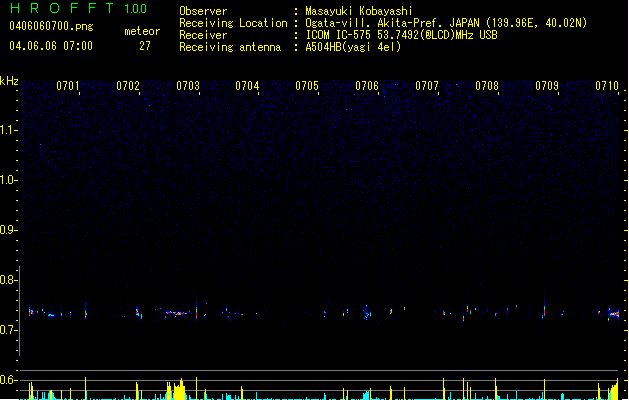Click the 0705 time marker
The image size is (629, 400).
(x=307, y=86)
